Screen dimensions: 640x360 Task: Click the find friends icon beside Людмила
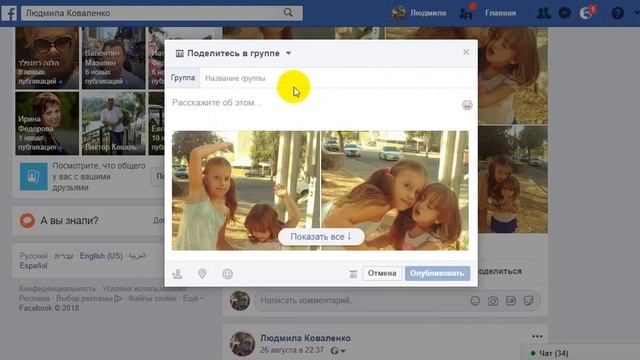point(466,13)
